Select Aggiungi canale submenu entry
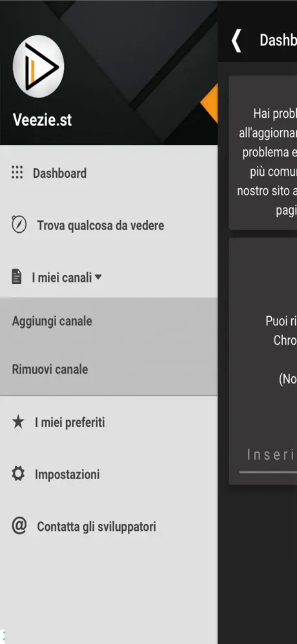 108,321
